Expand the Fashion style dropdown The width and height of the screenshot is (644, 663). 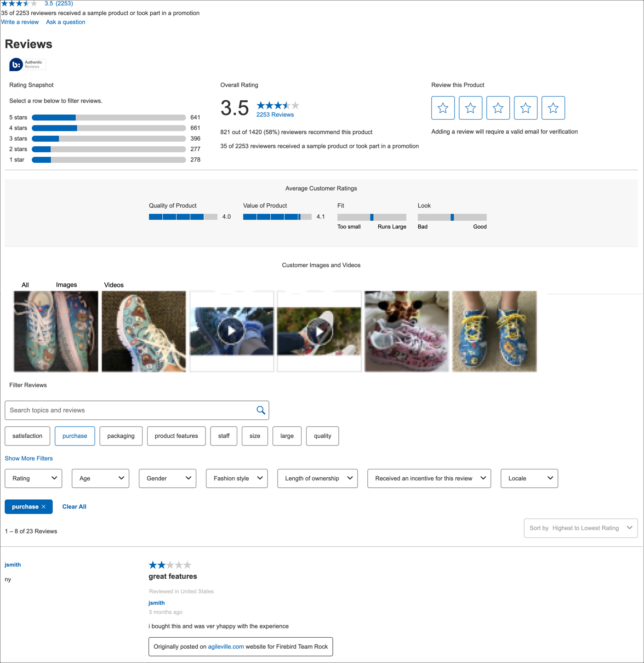click(x=237, y=478)
